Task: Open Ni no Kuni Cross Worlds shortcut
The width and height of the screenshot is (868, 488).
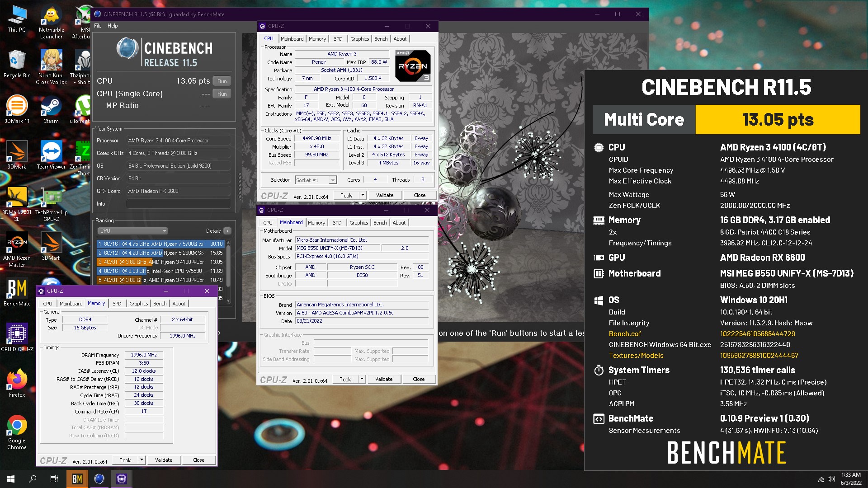Action: tap(51, 67)
